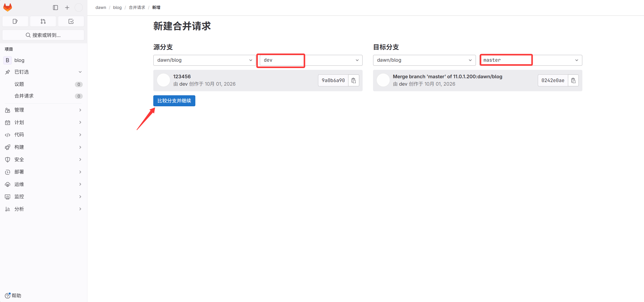Screen dimensions: 644x302
Task: Expand the 构建 menu
Action: point(43,147)
